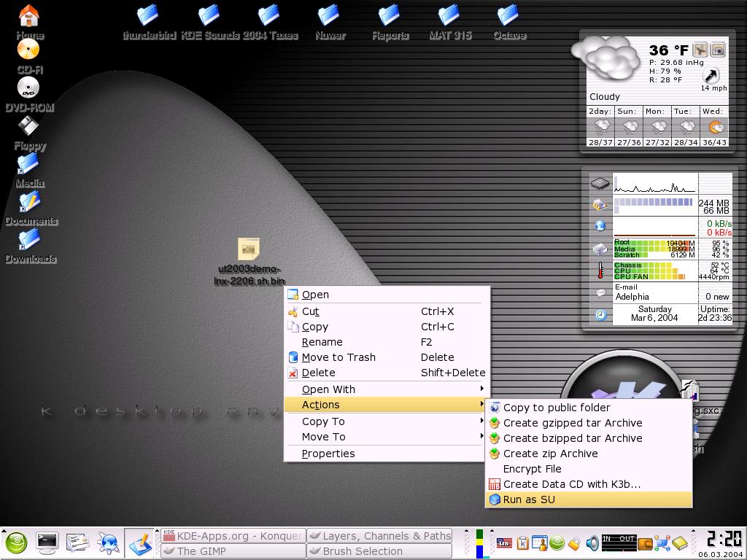This screenshot has height=560, width=747.
Task: Switch to Brush Selection taskbar window
Action: point(379,551)
